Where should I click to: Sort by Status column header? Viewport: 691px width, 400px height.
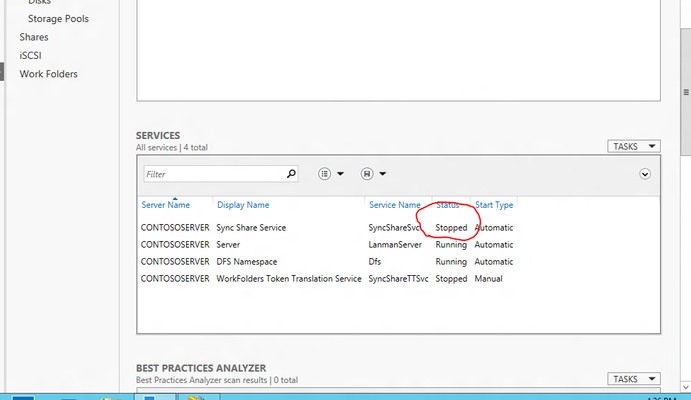click(448, 205)
